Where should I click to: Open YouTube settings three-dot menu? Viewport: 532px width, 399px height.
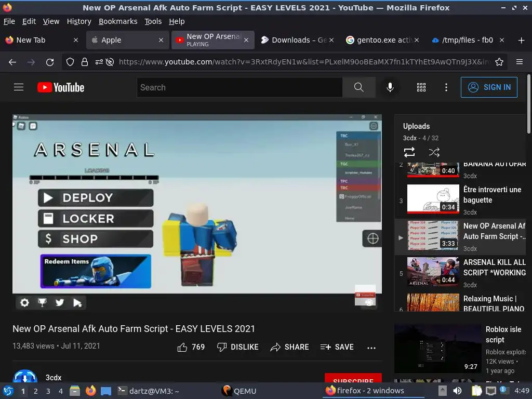pos(446,87)
